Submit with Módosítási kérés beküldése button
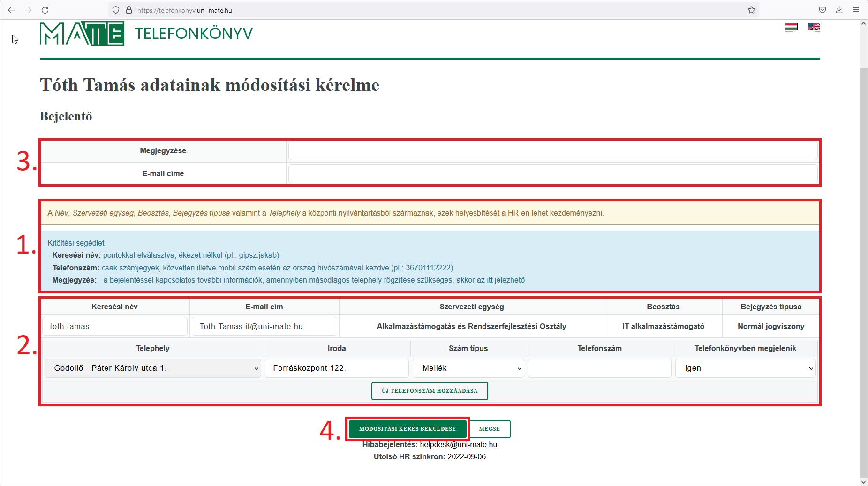Image resolution: width=868 pixels, height=486 pixels. (407, 429)
